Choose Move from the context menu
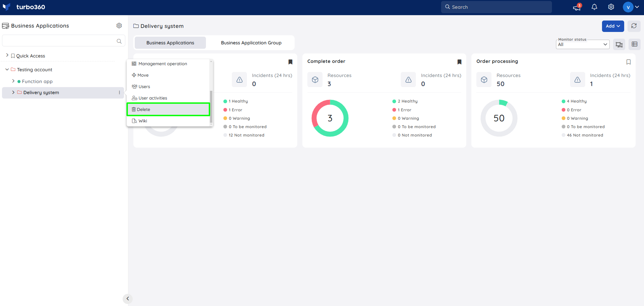644x306 pixels. coord(168,75)
